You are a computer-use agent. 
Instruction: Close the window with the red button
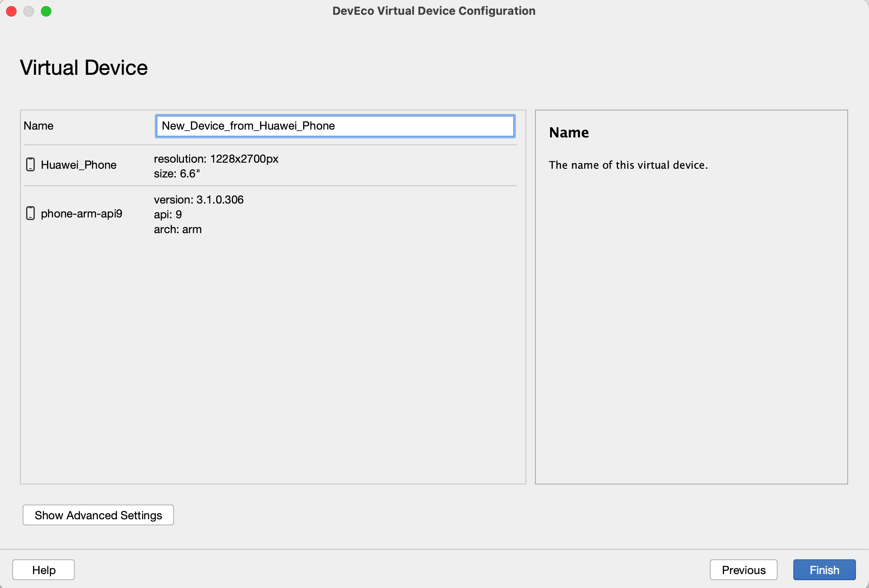click(x=11, y=11)
